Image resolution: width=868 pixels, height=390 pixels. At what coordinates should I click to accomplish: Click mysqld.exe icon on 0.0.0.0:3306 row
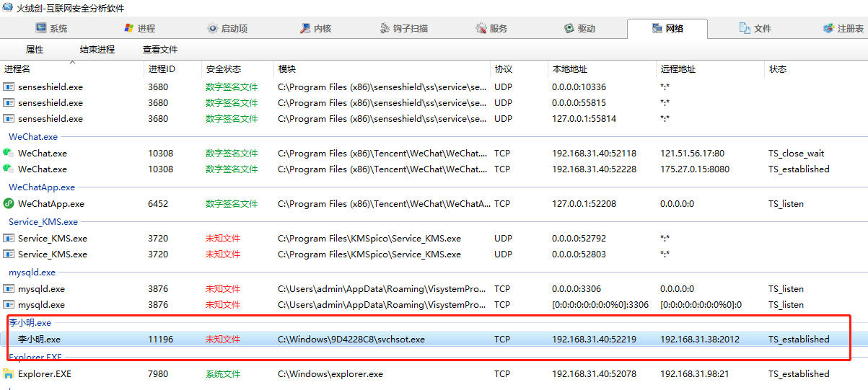coord(9,288)
